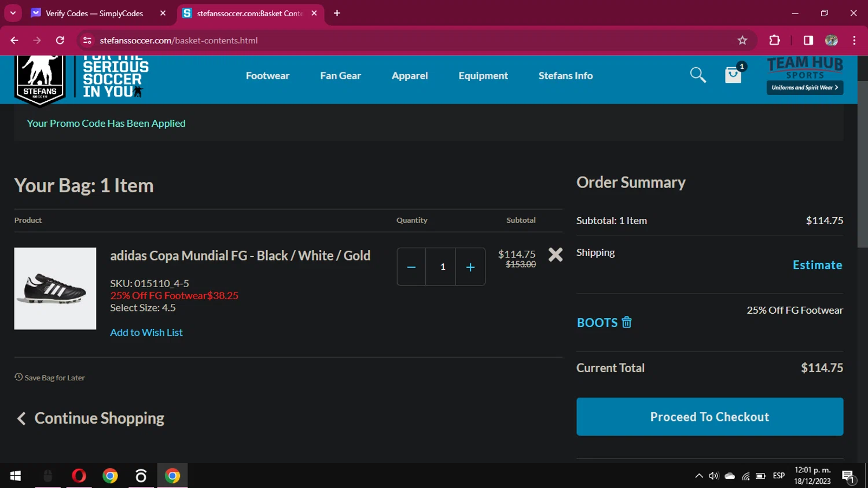Go back to previous page in browser

(14, 41)
